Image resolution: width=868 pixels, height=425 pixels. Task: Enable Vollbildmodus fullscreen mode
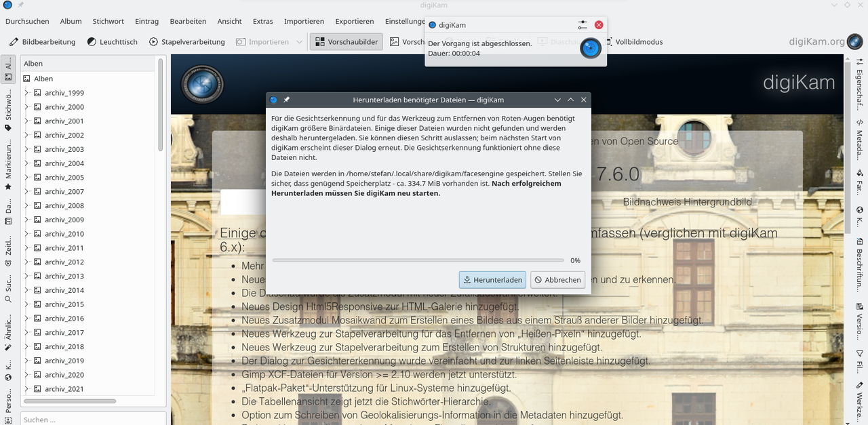[x=632, y=42]
